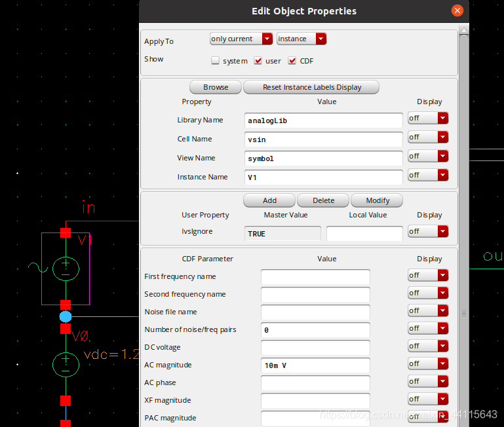The image size is (504, 427).
Task: Click the Add user property button
Action: click(269, 200)
